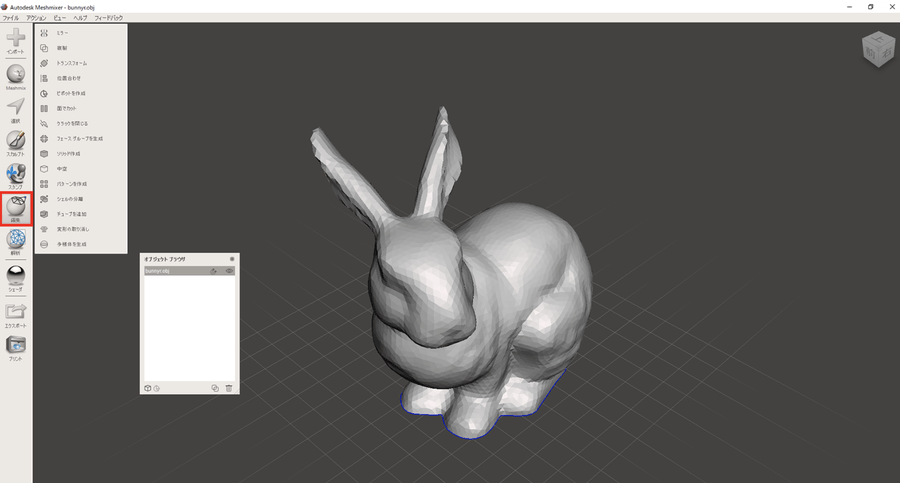This screenshot has height=483, width=900.
Task: Toggle visibility eye for bunnyr.obj
Action: coord(229,271)
